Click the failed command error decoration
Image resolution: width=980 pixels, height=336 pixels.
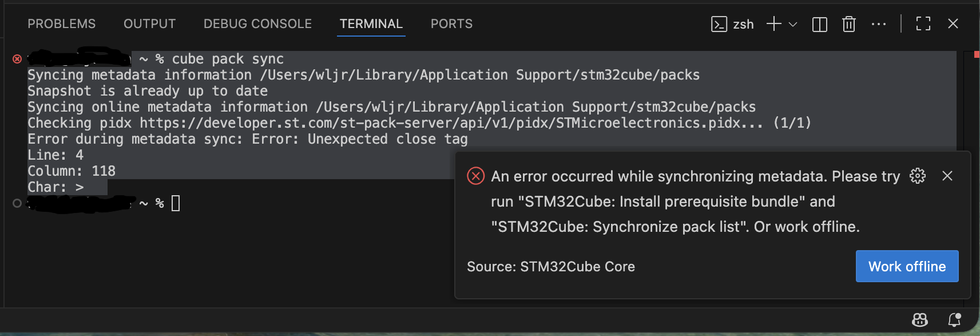point(17,59)
